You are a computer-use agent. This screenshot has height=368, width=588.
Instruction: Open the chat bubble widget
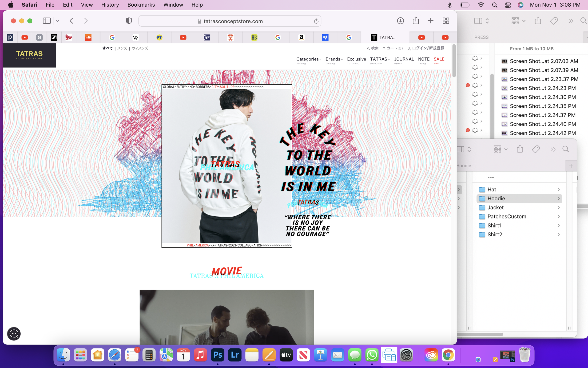pos(14,334)
